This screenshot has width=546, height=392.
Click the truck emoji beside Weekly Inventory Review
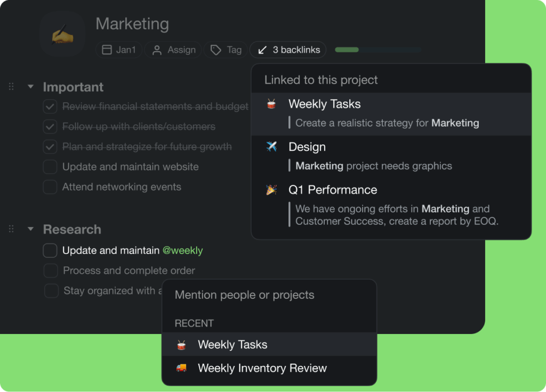click(x=181, y=367)
